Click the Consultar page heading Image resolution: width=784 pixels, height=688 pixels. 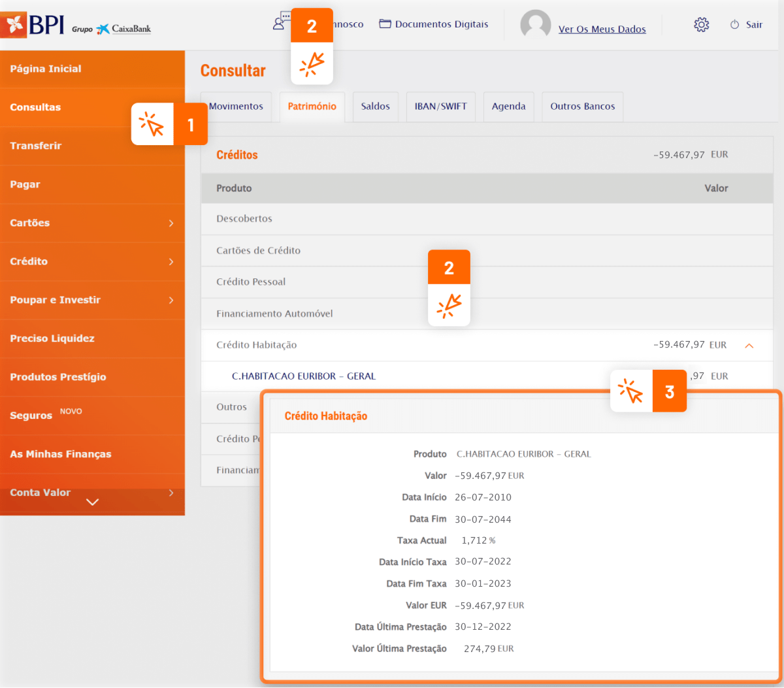[233, 71]
